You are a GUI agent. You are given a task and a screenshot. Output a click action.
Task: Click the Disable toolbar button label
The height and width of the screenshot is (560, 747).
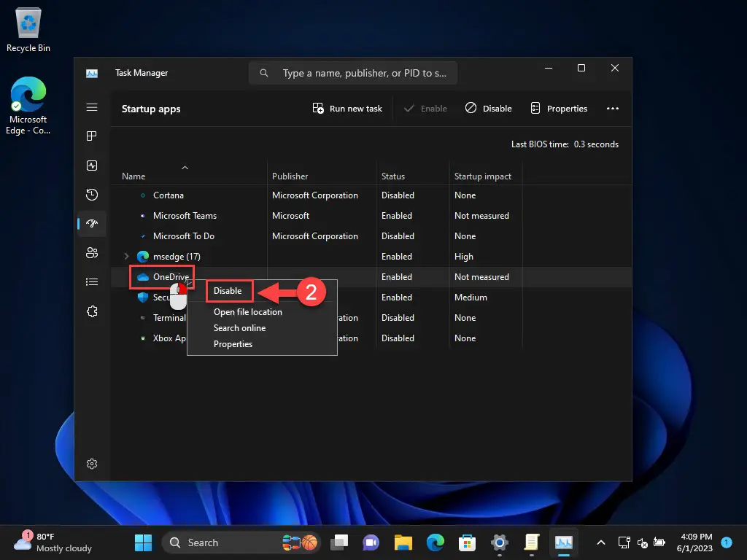[498, 109]
